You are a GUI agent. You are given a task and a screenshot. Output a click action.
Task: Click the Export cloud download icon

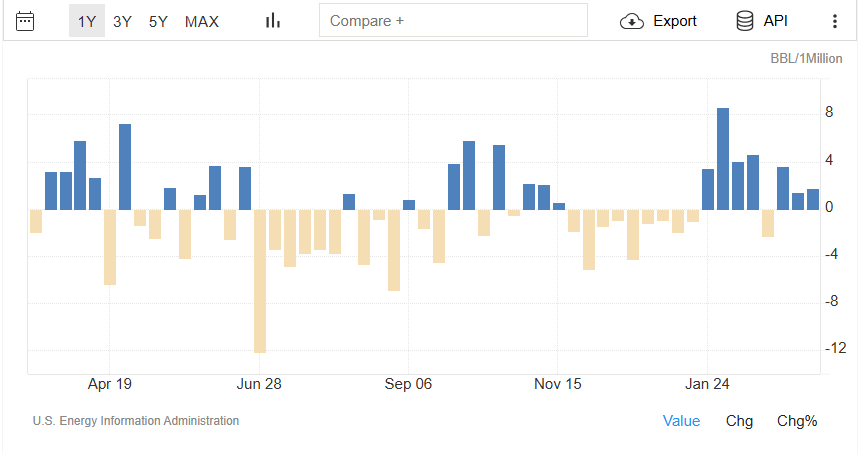632,21
